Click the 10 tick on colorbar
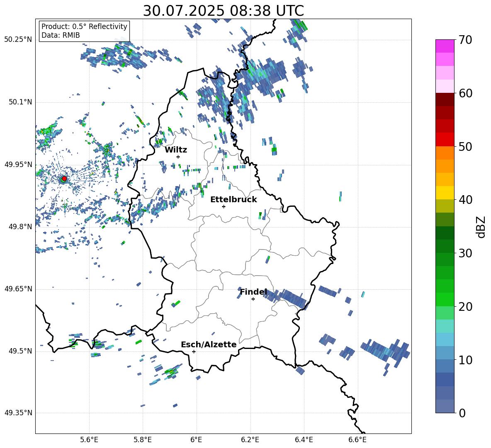This screenshot has width=491, height=448. tap(465, 360)
